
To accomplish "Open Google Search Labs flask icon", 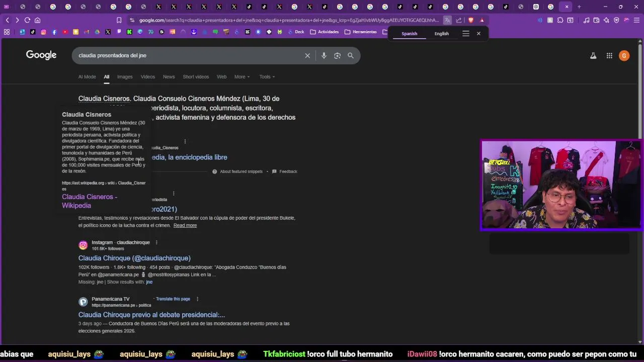I will [593, 56].
